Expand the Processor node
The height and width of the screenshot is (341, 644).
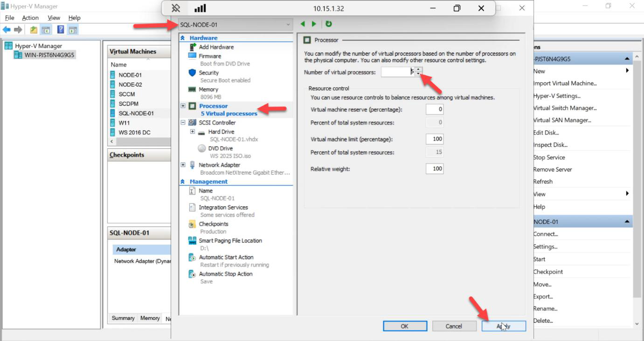[183, 106]
